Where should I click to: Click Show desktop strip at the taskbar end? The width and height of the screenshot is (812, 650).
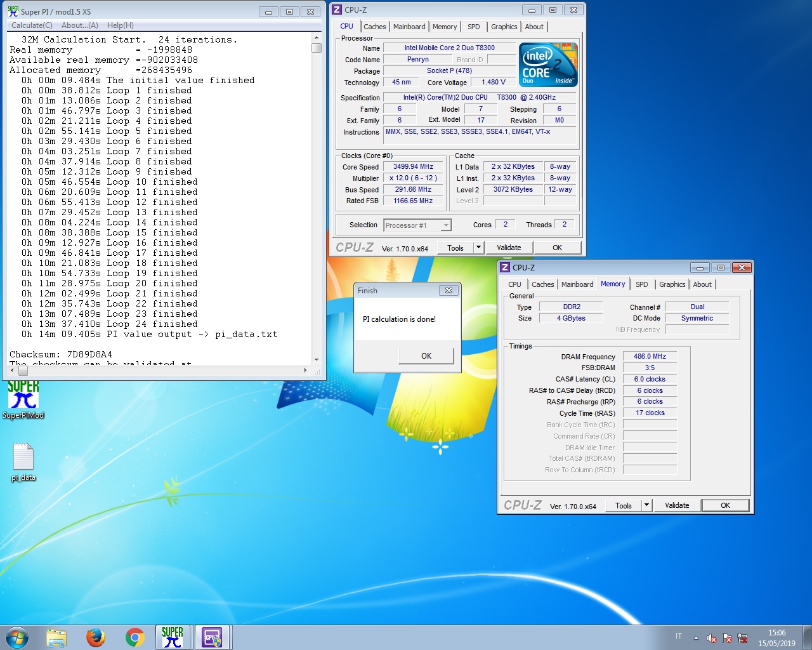pos(808,637)
